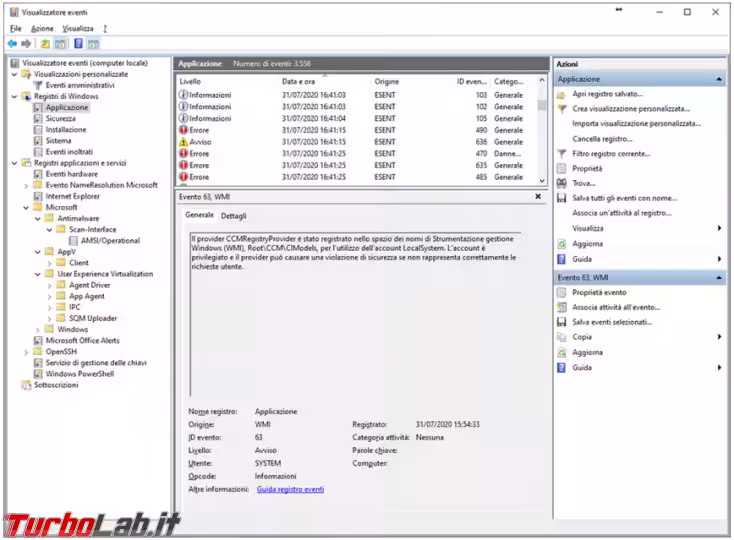Click Associa un'attività al registro action

622,213
